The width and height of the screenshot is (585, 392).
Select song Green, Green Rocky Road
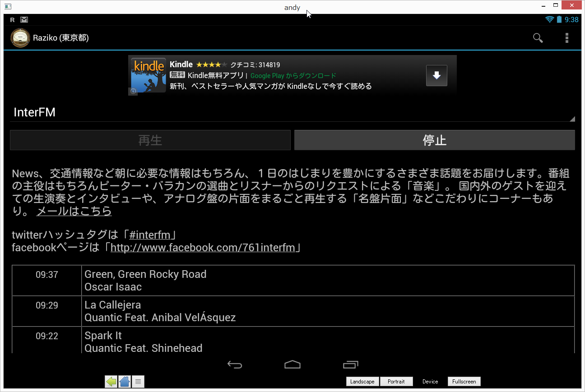coord(145,274)
